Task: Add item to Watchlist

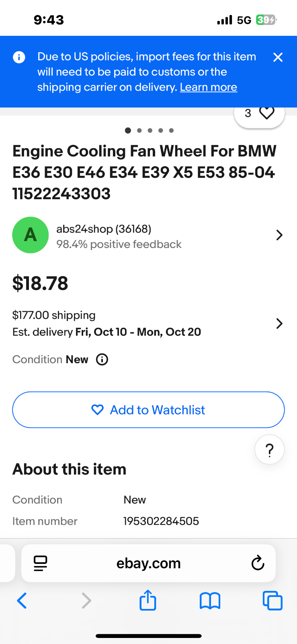Action: pos(148,410)
